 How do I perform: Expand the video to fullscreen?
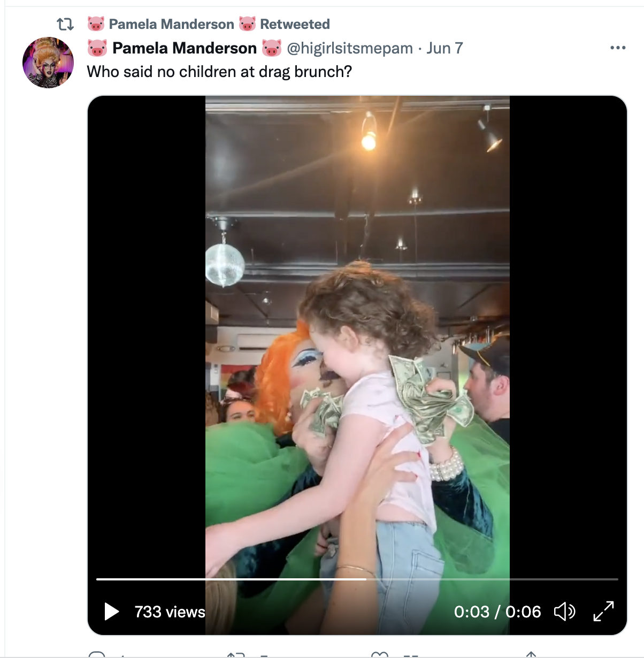click(604, 611)
